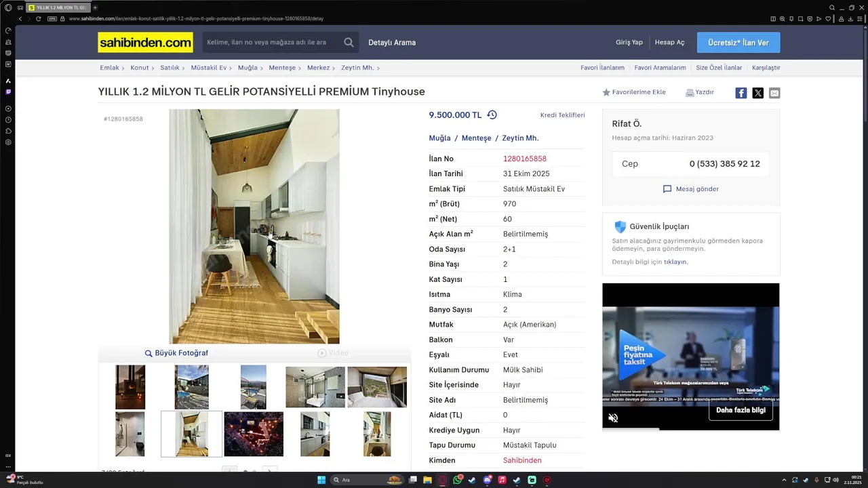
Task: Share listing via email envelope icon
Action: tap(774, 93)
